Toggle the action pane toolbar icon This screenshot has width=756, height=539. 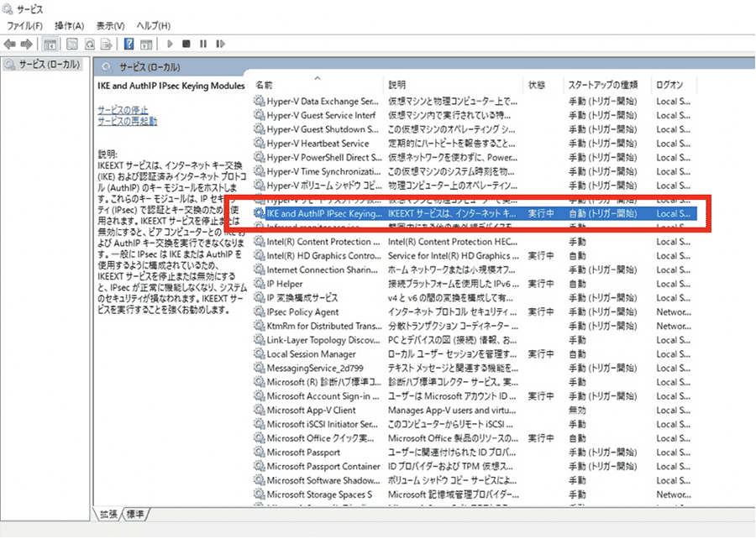click(146, 44)
